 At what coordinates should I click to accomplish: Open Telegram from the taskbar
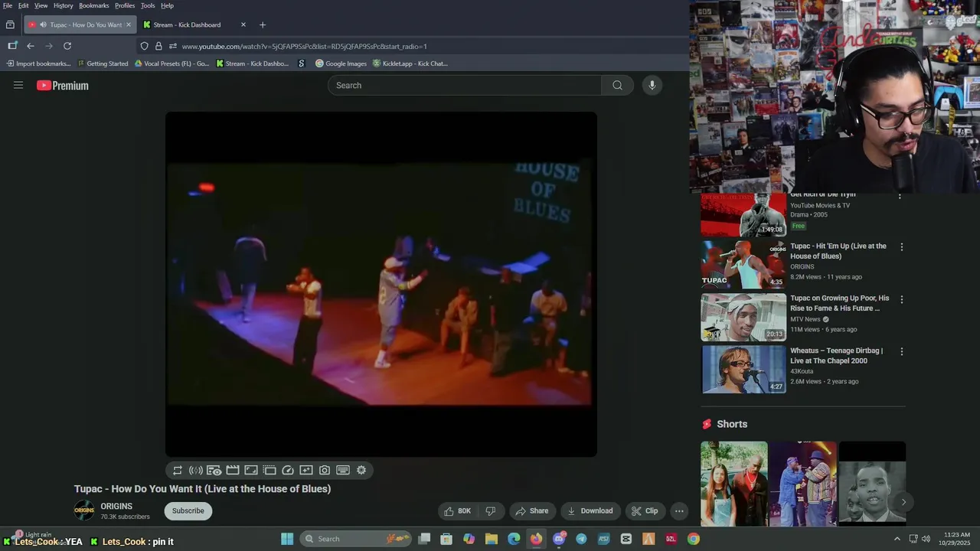(x=581, y=539)
